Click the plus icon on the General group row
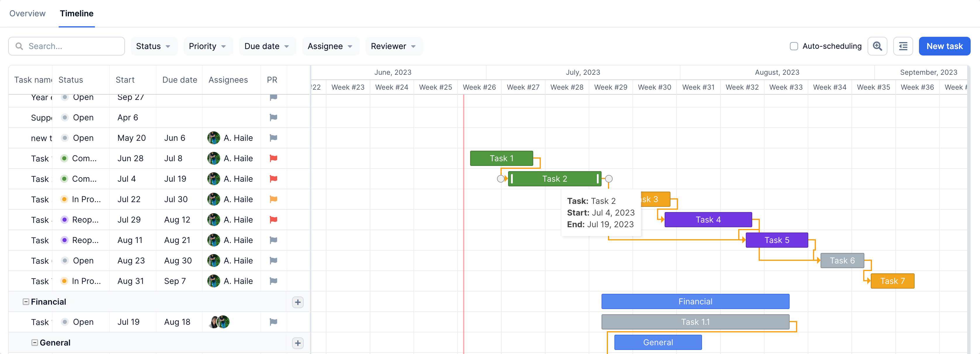 298,343
